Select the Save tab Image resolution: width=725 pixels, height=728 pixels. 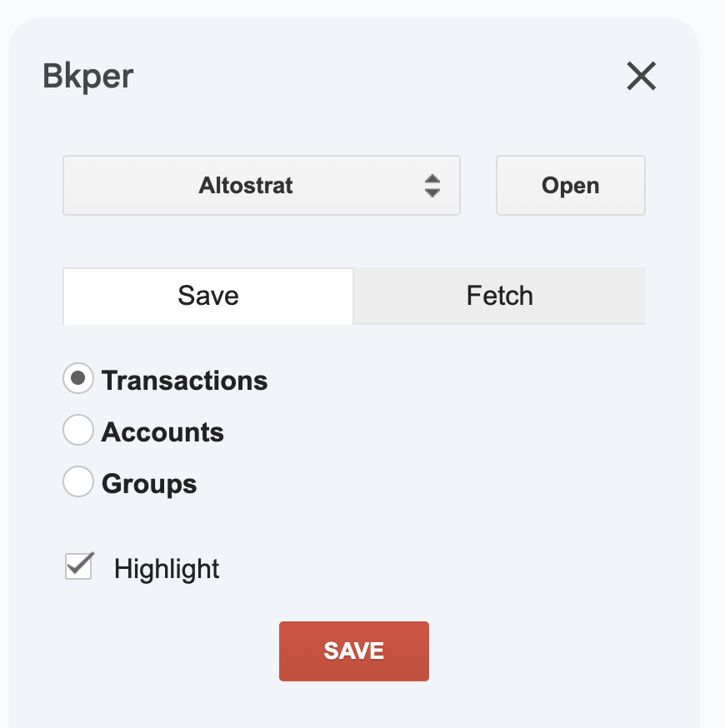click(x=207, y=296)
